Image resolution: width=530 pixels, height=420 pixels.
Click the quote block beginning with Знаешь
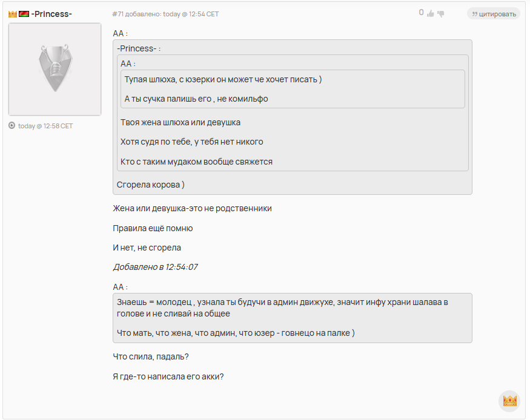coord(293,318)
